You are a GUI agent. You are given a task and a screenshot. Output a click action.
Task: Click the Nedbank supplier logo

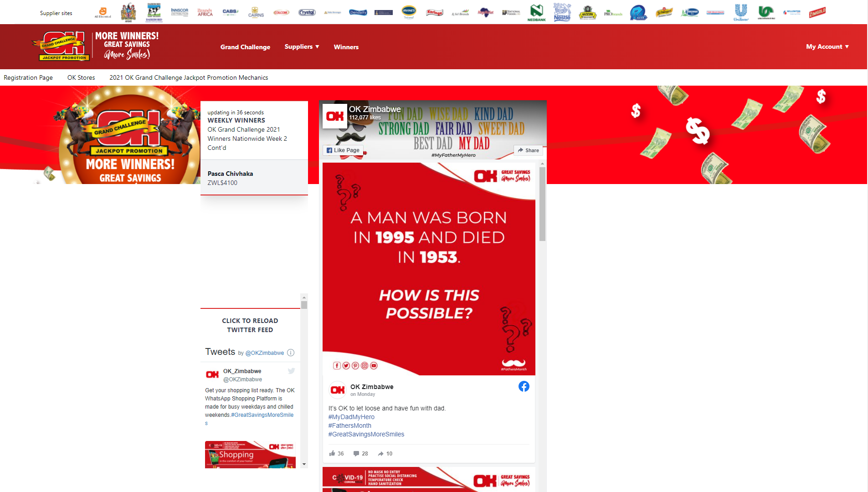[536, 12]
